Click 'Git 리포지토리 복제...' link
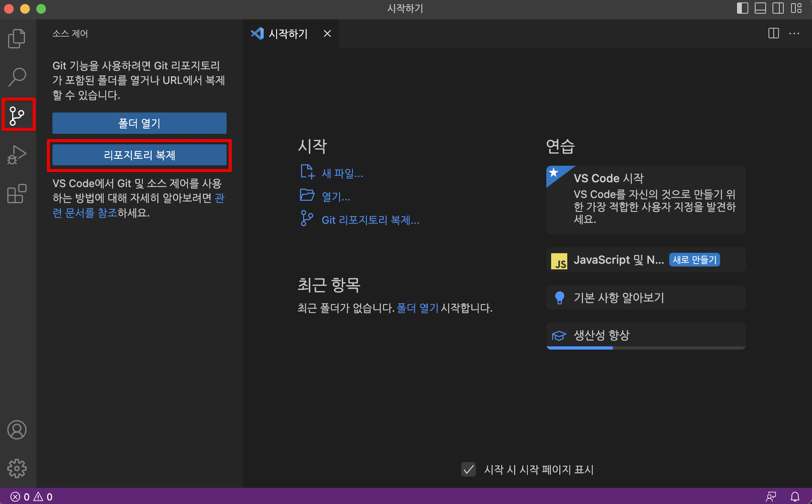 [370, 220]
